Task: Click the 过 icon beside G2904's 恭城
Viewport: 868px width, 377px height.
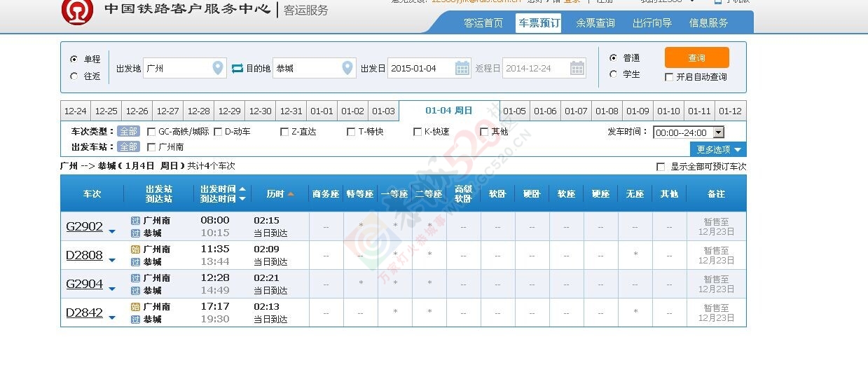Action: coord(135,290)
